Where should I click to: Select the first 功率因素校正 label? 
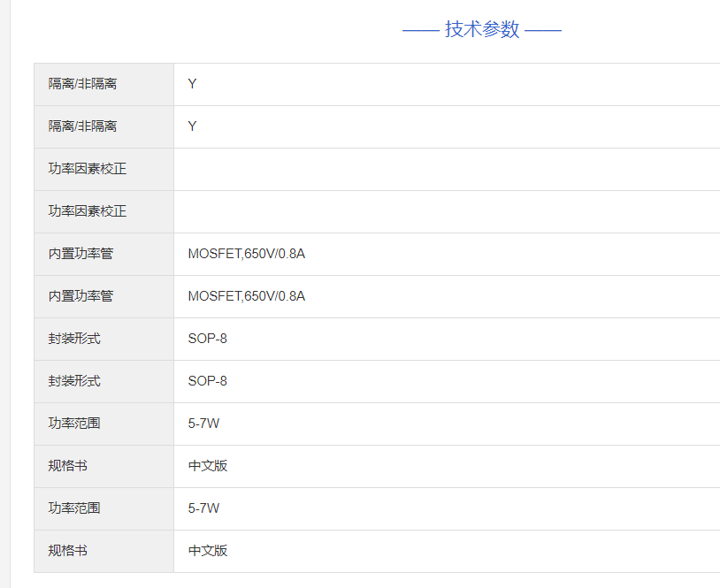pyautogui.click(x=88, y=169)
